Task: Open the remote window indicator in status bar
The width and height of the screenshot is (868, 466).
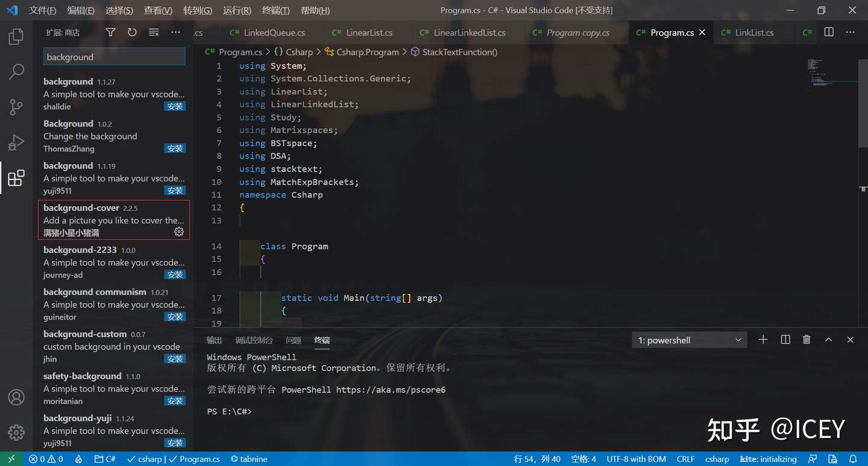Action: coord(11,459)
